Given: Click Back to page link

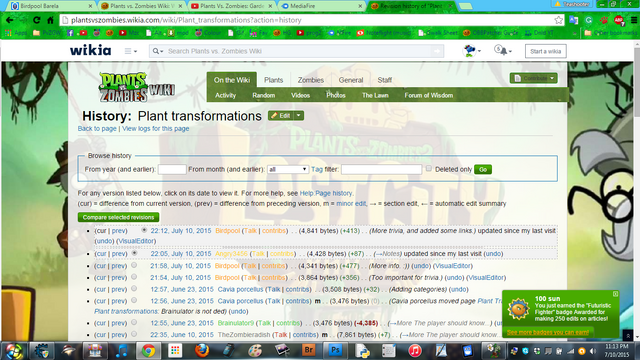Looking at the screenshot, I should (x=97, y=129).
